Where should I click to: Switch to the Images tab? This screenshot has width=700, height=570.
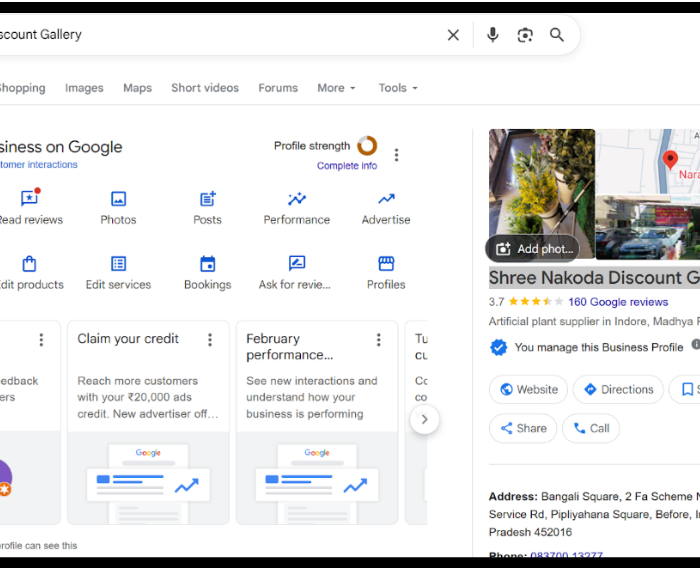pyautogui.click(x=84, y=88)
